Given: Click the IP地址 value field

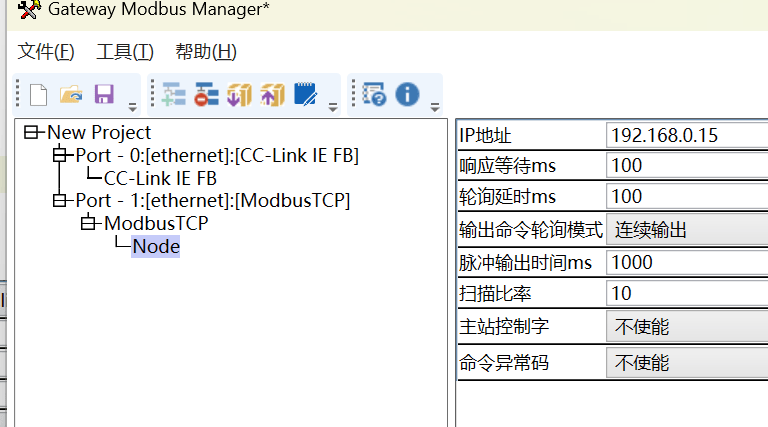Looking at the screenshot, I should tap(687, 135).
